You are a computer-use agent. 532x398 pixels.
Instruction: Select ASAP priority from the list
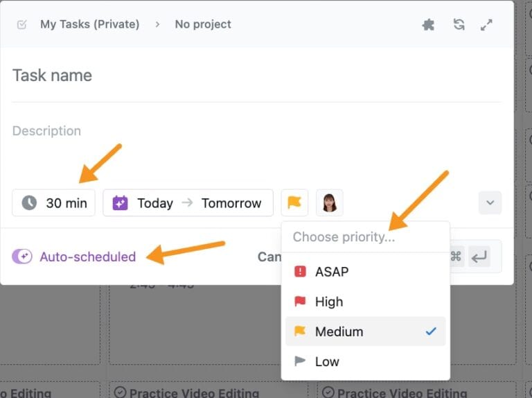331,272
